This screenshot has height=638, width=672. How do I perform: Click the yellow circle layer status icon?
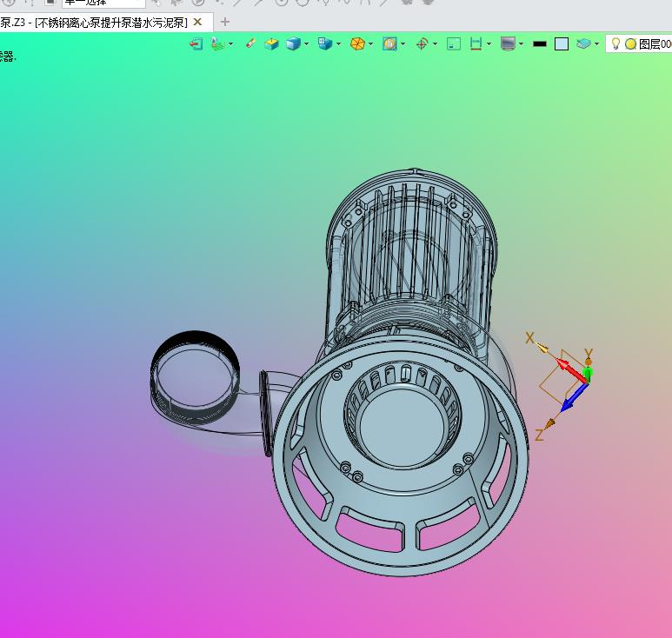click(x=630, y=44)
